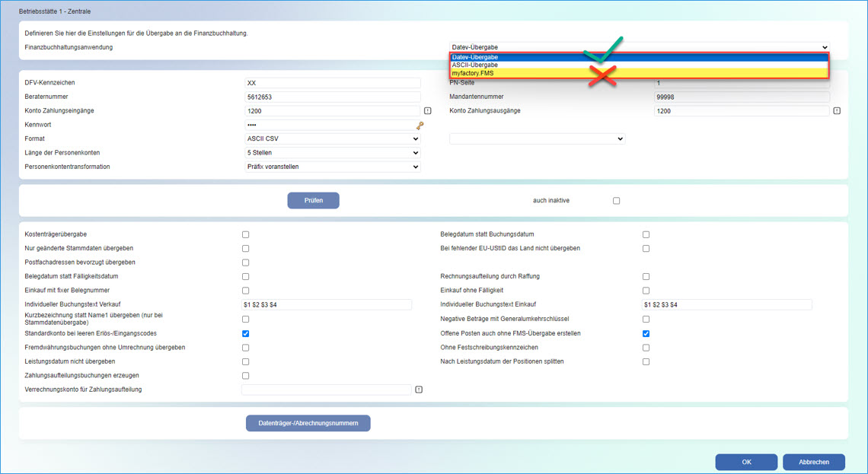Enable the auch inaktive checkbox
Image resolution: width=868 pixels, height=474 pixels.
(617, 200)
